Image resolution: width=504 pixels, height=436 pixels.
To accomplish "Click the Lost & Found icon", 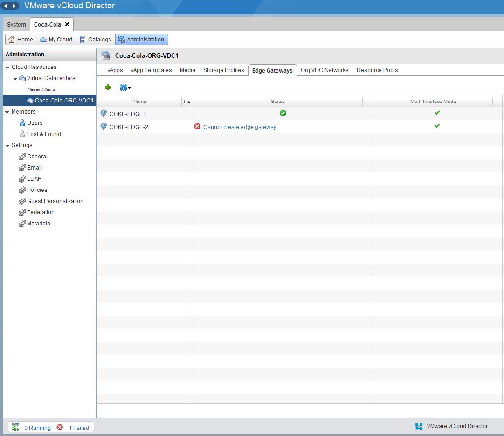I will (x=22, y=134).
